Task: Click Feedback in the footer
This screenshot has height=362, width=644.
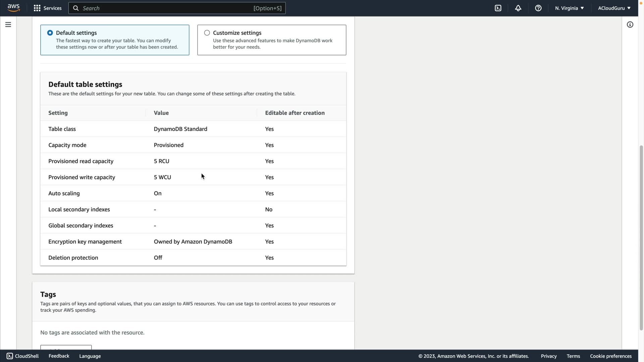Action: [x=59, y=356]
